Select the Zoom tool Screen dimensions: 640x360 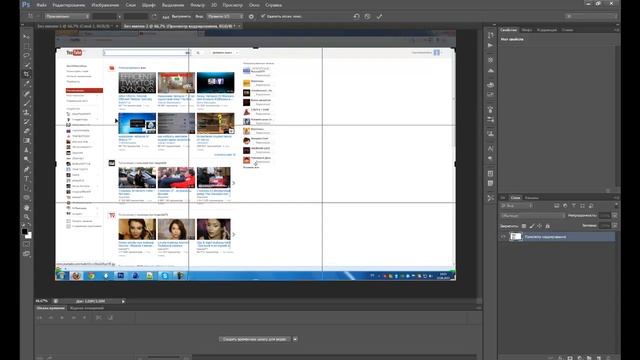(x=27, y=217)
